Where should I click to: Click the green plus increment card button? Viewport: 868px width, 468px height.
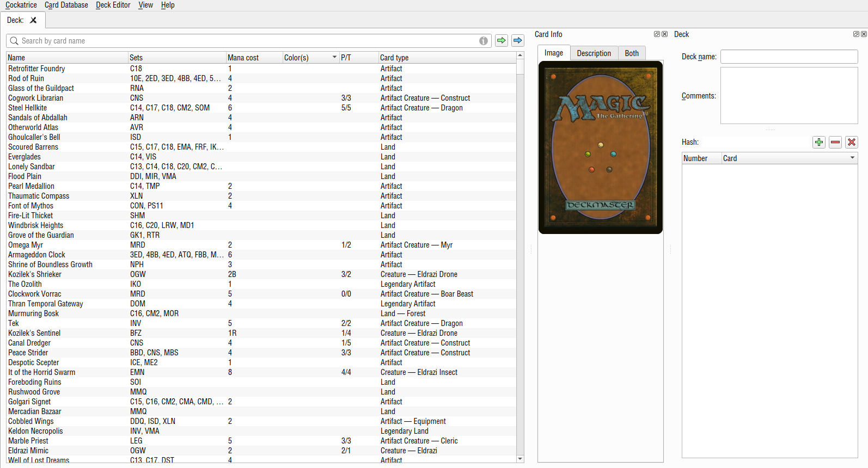(x=819, y=142)
